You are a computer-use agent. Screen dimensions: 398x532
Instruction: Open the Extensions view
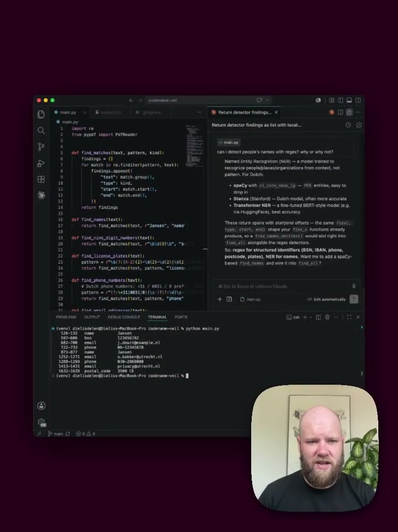tap(41, 179)
